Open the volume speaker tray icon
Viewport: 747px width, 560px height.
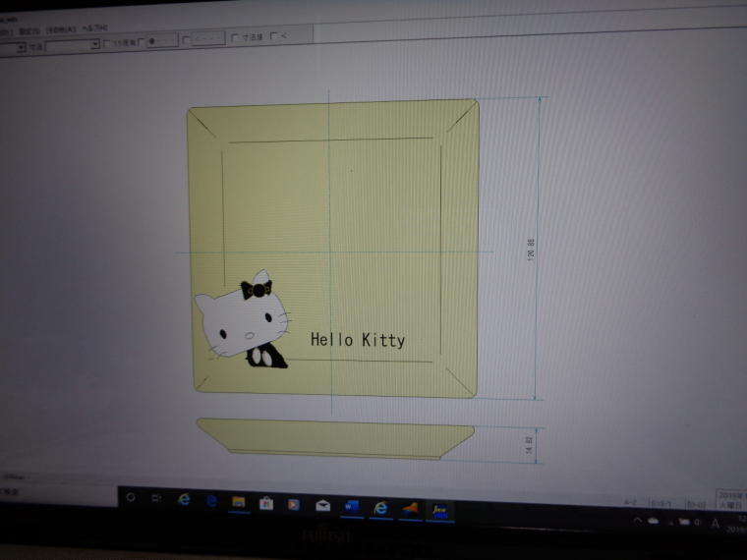point(698,523)
